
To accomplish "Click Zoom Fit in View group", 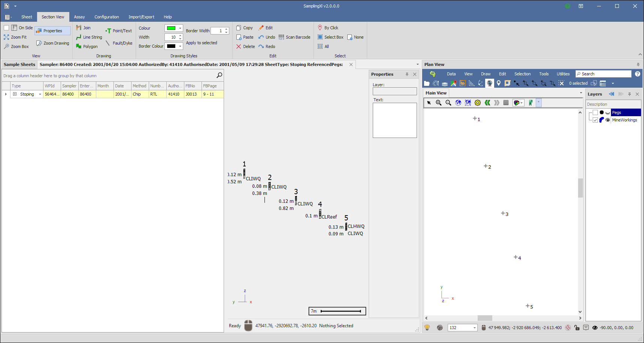I will pyautogui.click(x=15, y=37).
